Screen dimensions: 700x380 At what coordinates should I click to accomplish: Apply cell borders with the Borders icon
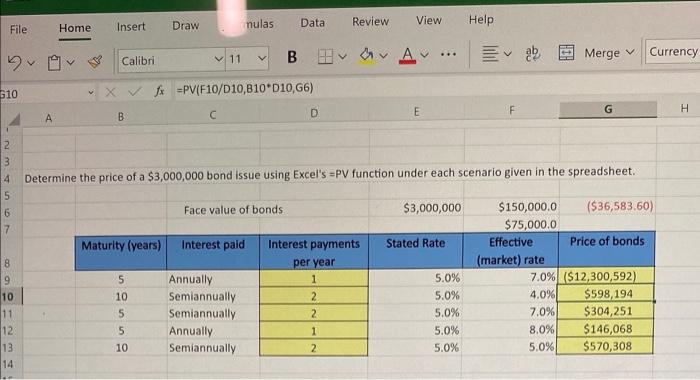tap(325, 56)
